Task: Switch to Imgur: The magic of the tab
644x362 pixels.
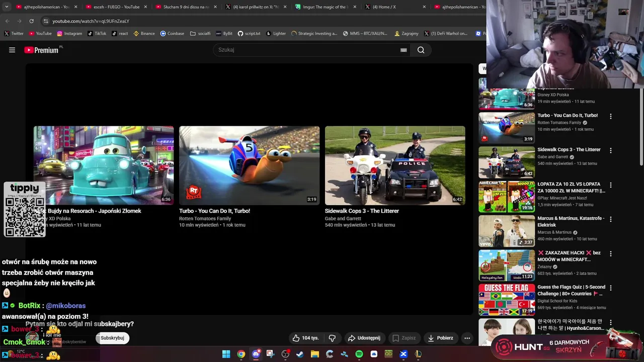Action: (x=326, y=7)
